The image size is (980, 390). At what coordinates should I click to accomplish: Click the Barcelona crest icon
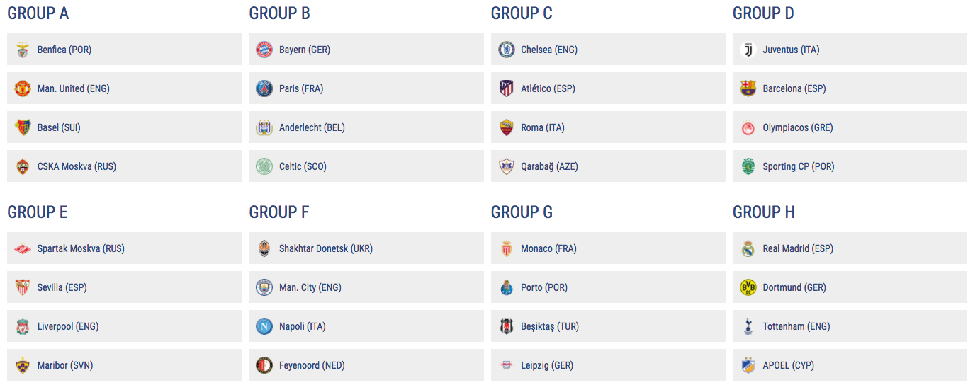tap(748, 88)
